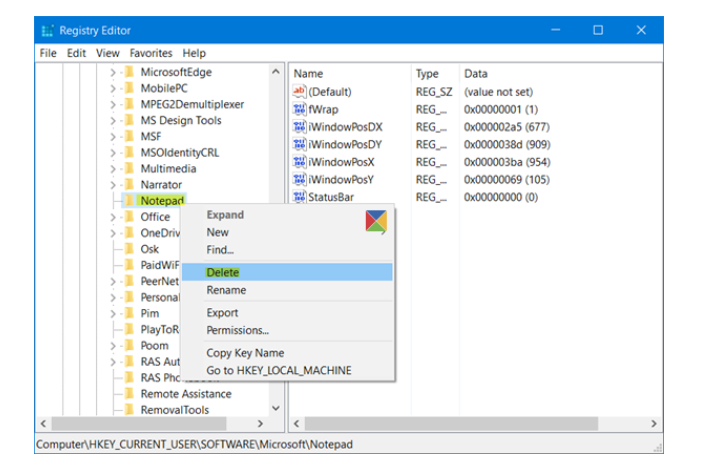Open the Edit menu

[77, 53]
